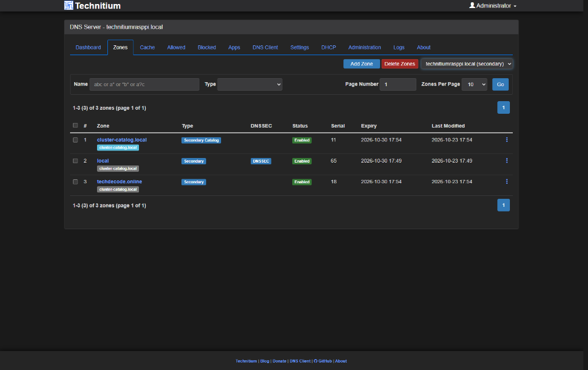Open the Blog footer link
This screenshot has width=588, height=370.
coord(265,361)
